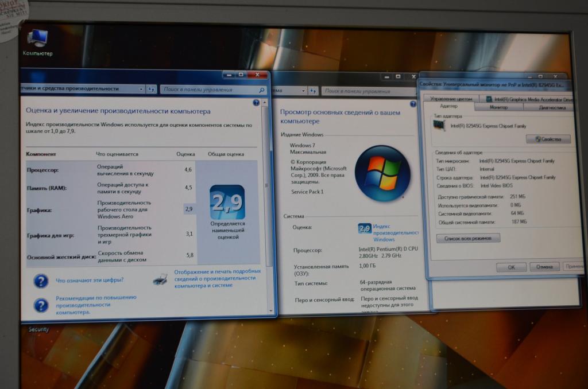Click Отмена in properties dialog
The image size is (588, 389).
coord(544,267)
